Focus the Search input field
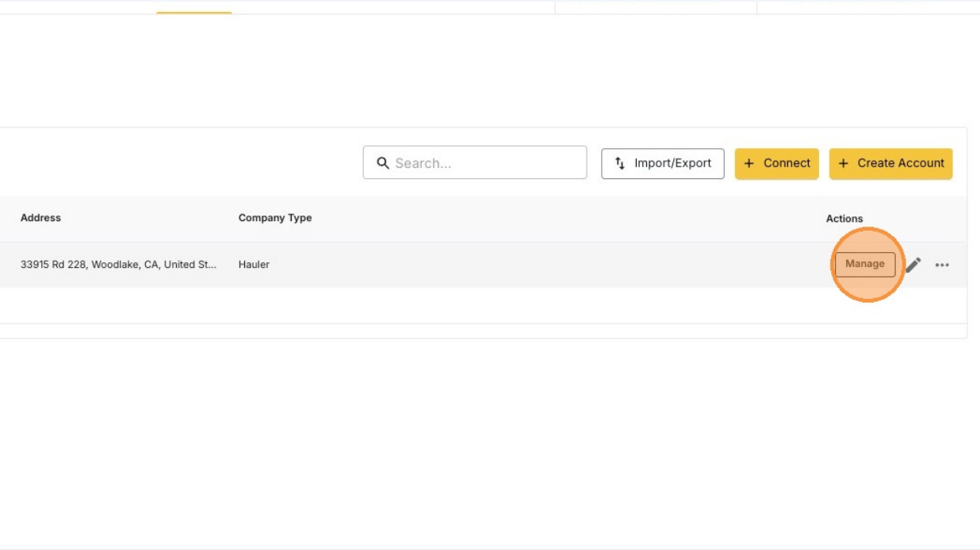980x550 pixels. coord(475,162)
